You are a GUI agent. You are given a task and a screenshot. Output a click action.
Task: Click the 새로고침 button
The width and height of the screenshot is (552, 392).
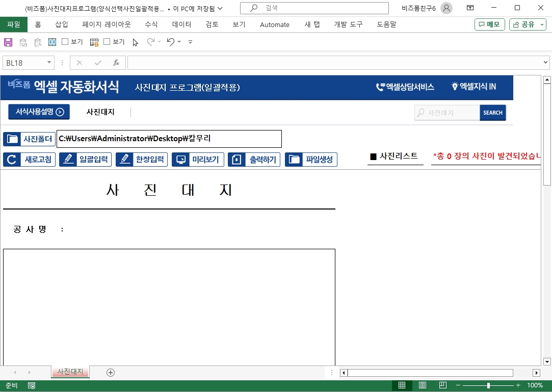tap(29, 160)
